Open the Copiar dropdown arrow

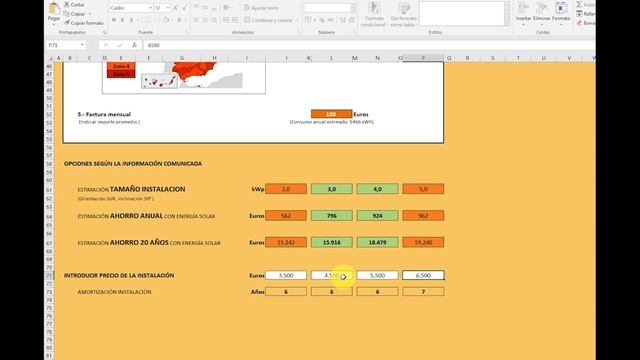[90, 14]
